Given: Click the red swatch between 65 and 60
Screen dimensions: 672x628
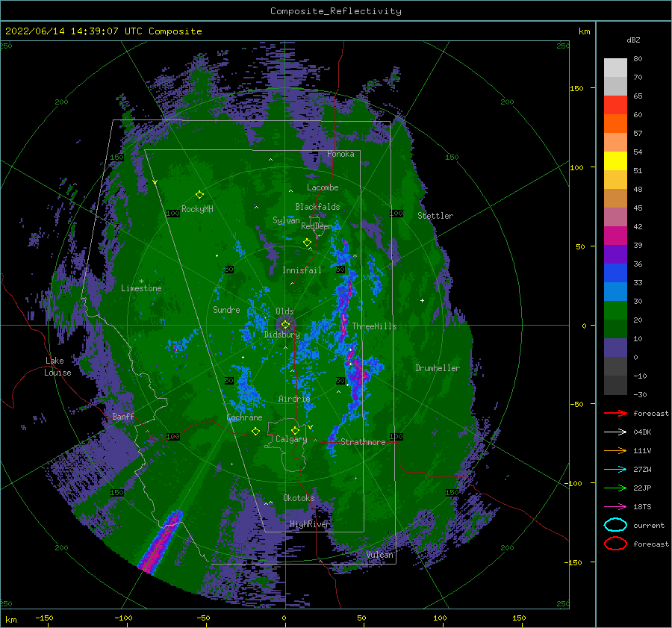Looking at the screenshot, I should pyautogui.click(x=615, y=105).
